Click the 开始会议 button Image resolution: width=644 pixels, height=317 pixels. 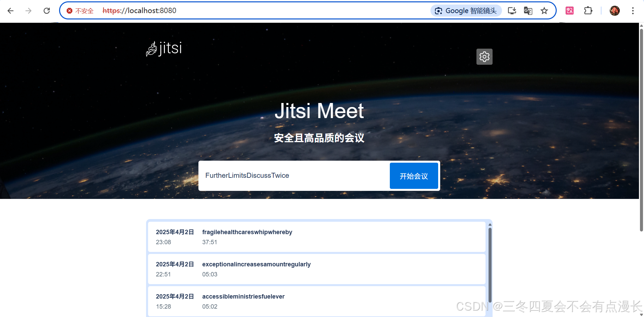coord(414,176)
